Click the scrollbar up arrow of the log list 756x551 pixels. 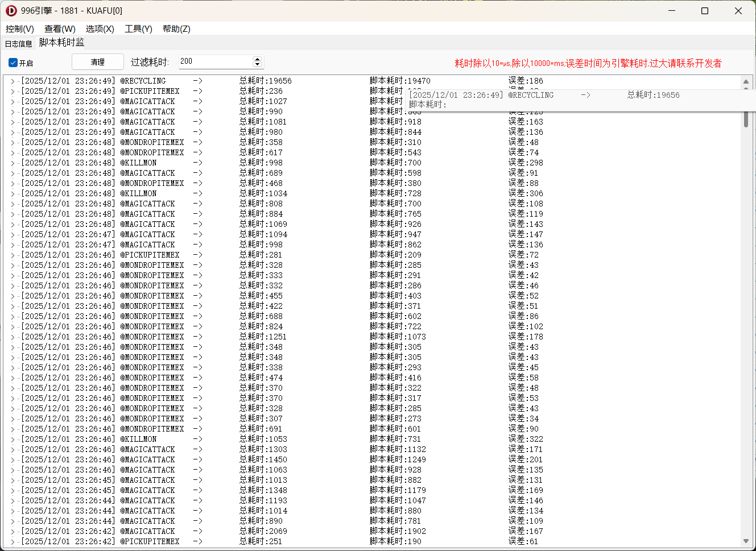746,82
